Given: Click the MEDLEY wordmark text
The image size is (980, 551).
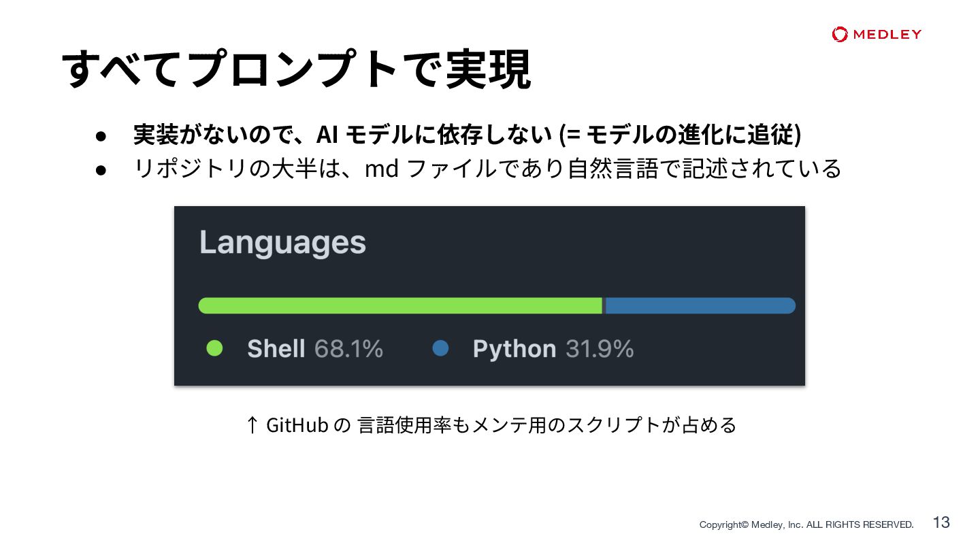Looking at the screenshot, I should click(x=887, y=34).
